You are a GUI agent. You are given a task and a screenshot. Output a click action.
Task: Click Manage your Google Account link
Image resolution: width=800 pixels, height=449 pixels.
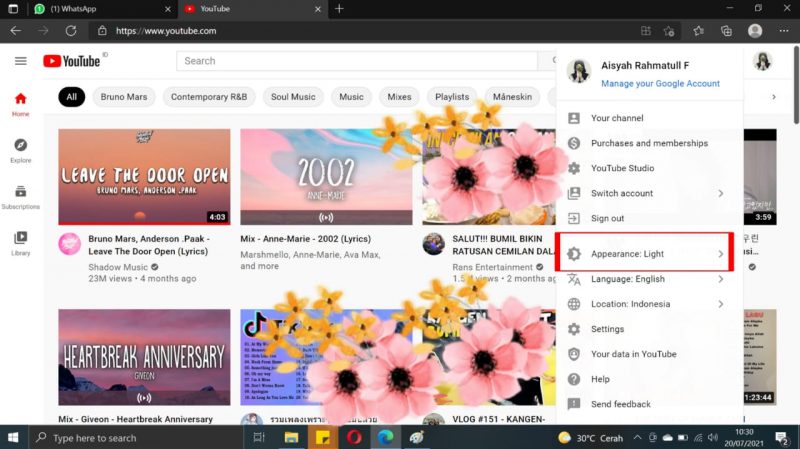click(x=660, y=83)
